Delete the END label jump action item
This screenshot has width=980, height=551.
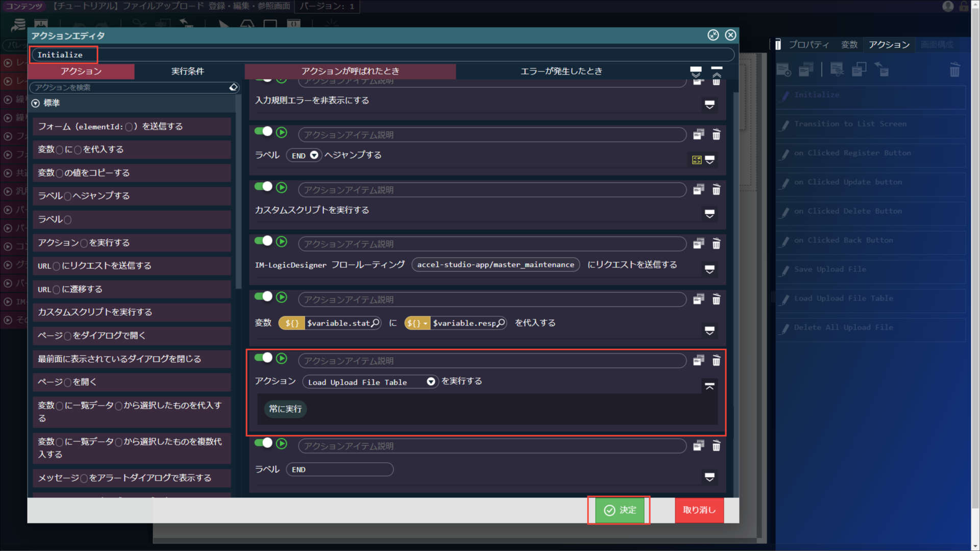click(716, 134)
